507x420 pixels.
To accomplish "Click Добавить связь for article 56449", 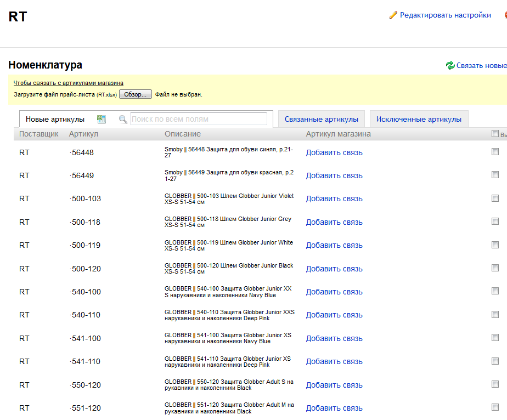I will [334, 176].
